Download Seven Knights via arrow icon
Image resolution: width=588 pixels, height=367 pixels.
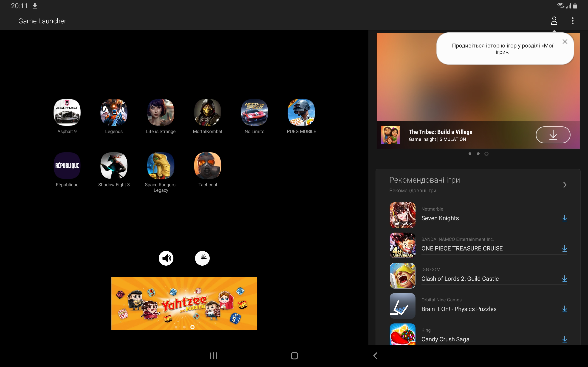click(x=564, y=218)
